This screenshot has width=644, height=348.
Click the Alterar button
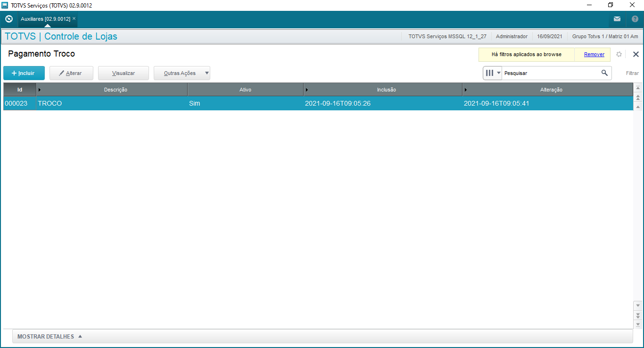pos(71,73)
